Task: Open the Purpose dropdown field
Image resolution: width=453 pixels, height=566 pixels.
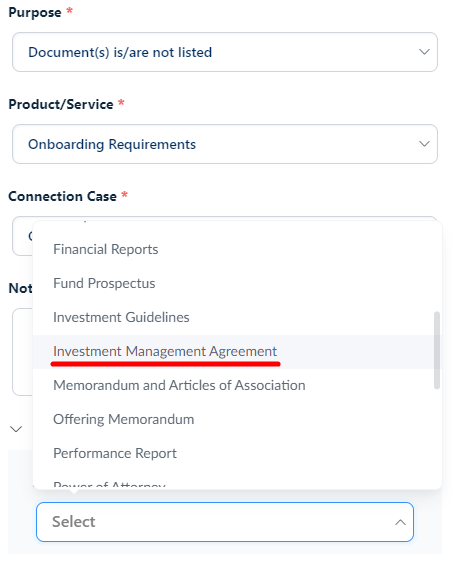Action: click(225, 52)
